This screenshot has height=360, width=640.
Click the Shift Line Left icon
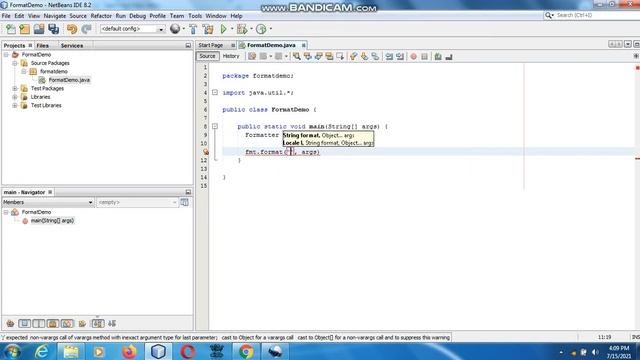click(x=389, y=56)
